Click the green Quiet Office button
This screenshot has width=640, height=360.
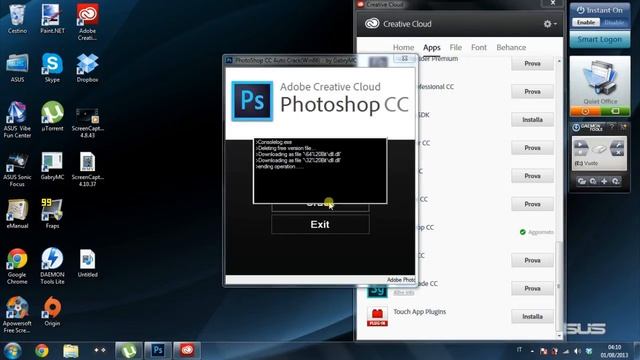(615, 111)
